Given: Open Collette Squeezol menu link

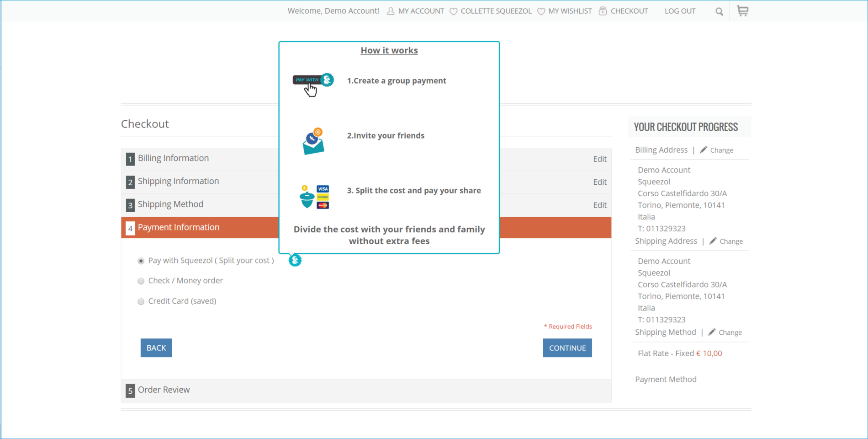Looking at the screenshot, I should point(496,11).
